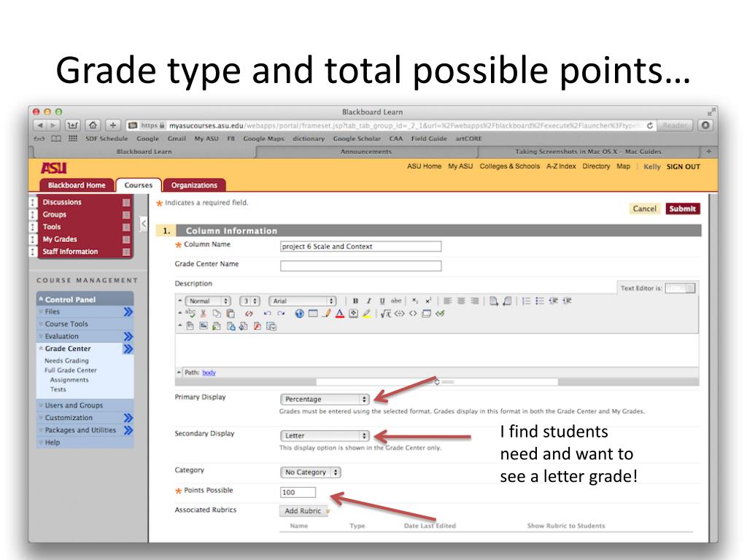Redo the last edit in the editor
Viewport: 747px width, 560px height.
[x=281, y=314]
